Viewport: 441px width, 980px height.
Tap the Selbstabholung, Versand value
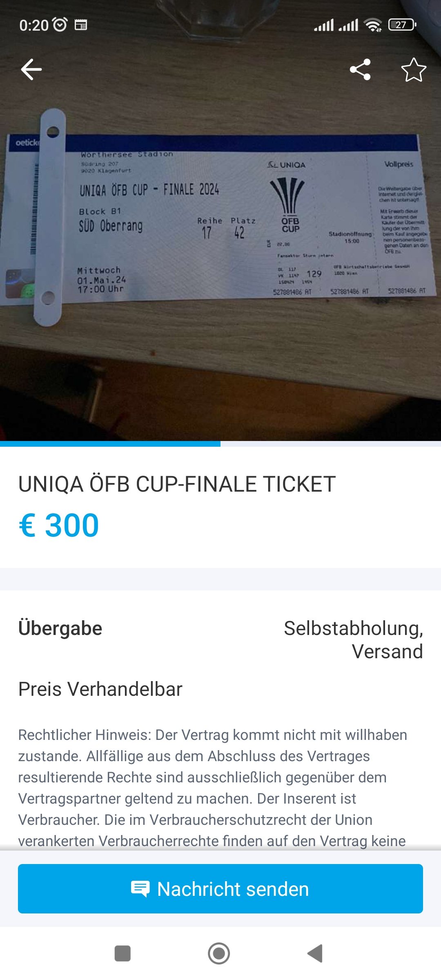click(353, 639)
